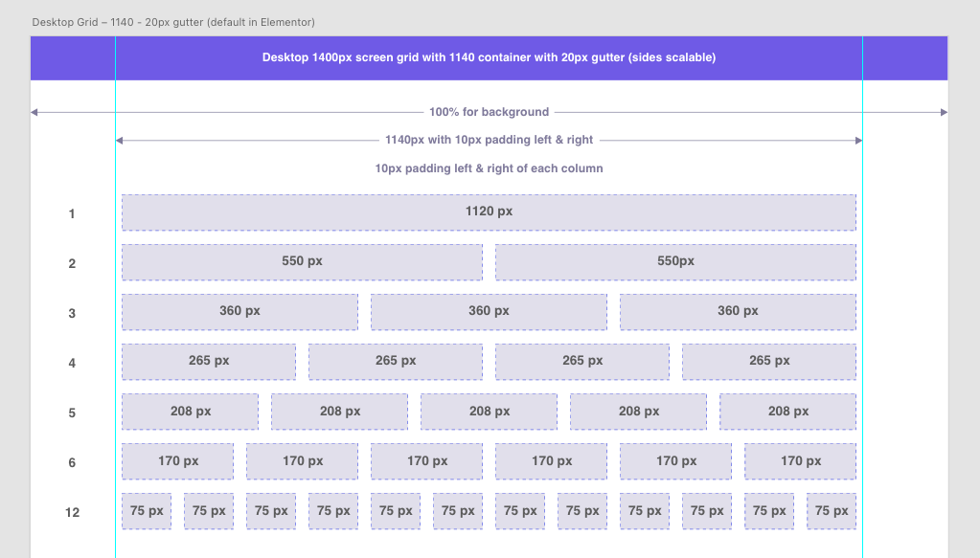Click row number 2 label
The image size is (980, 558).
click(x=72, y=263)
